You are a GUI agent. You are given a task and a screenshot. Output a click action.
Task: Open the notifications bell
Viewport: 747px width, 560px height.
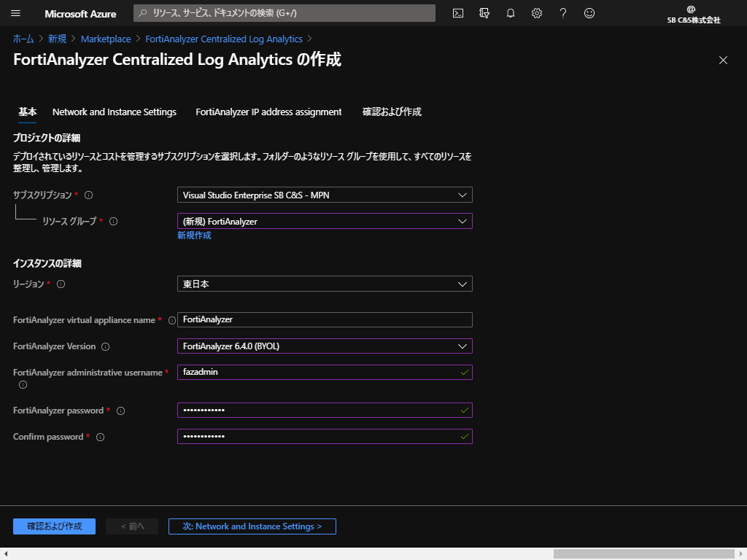510,13
